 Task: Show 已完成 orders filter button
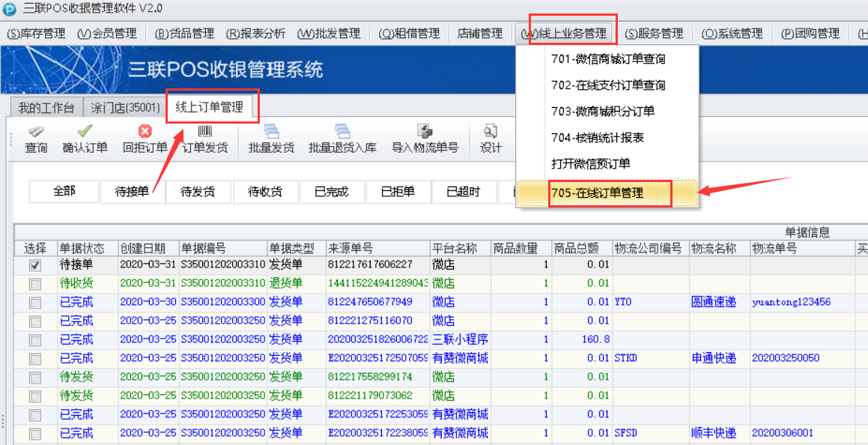331,192
